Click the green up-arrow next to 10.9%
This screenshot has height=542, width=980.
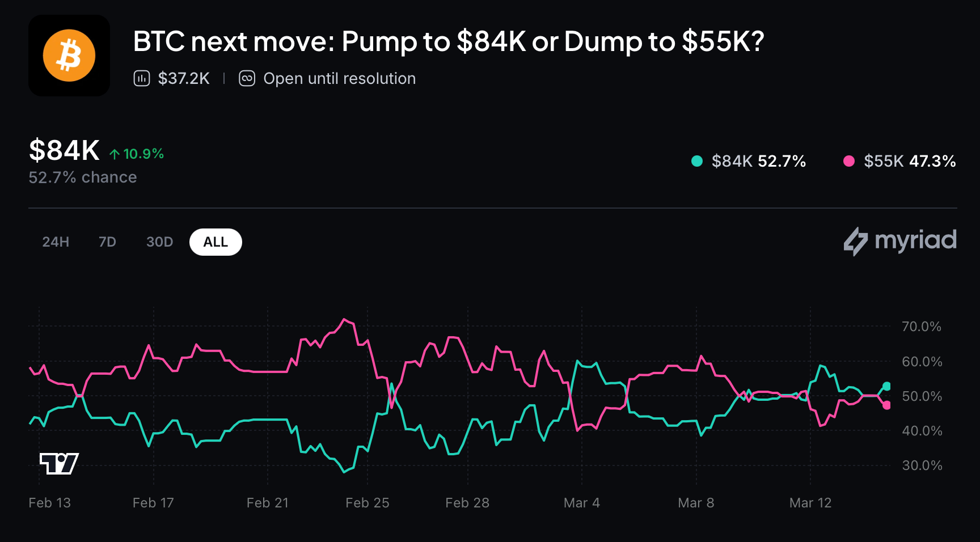click(115, 154)
